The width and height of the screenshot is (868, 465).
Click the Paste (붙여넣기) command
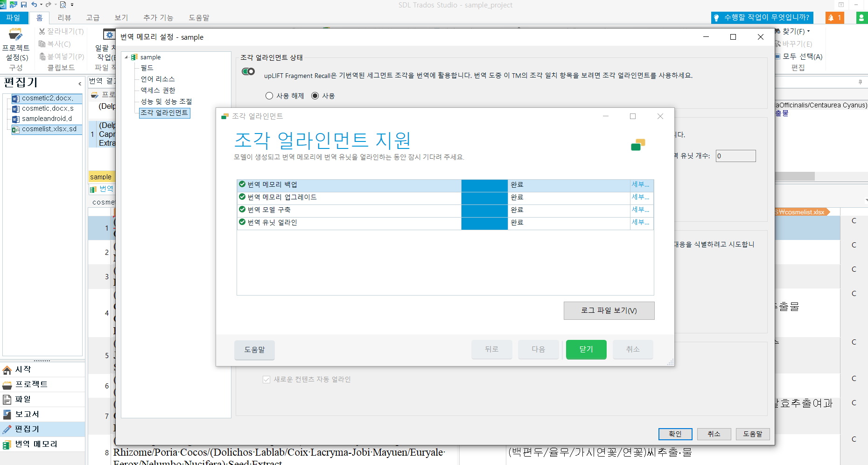coord(62,56)
